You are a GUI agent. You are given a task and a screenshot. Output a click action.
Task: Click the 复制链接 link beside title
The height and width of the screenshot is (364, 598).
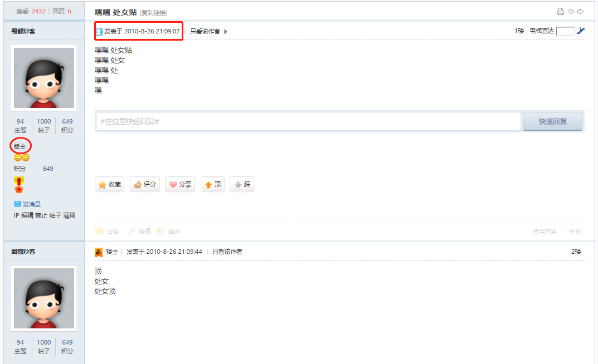pos(153,13)
